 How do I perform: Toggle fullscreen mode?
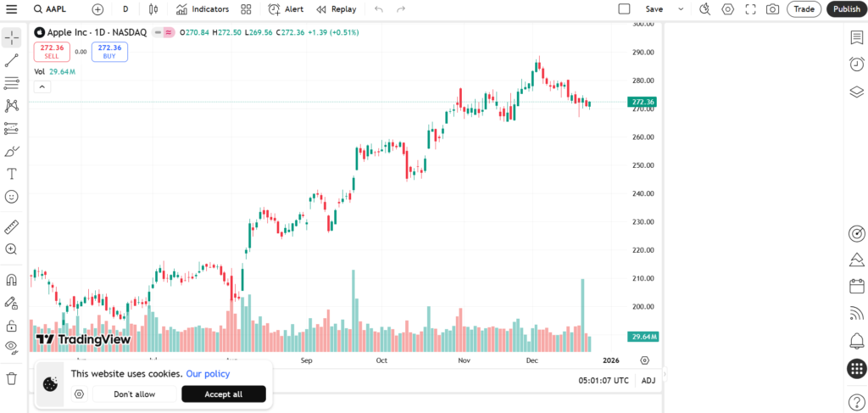[x=751, y=8]
